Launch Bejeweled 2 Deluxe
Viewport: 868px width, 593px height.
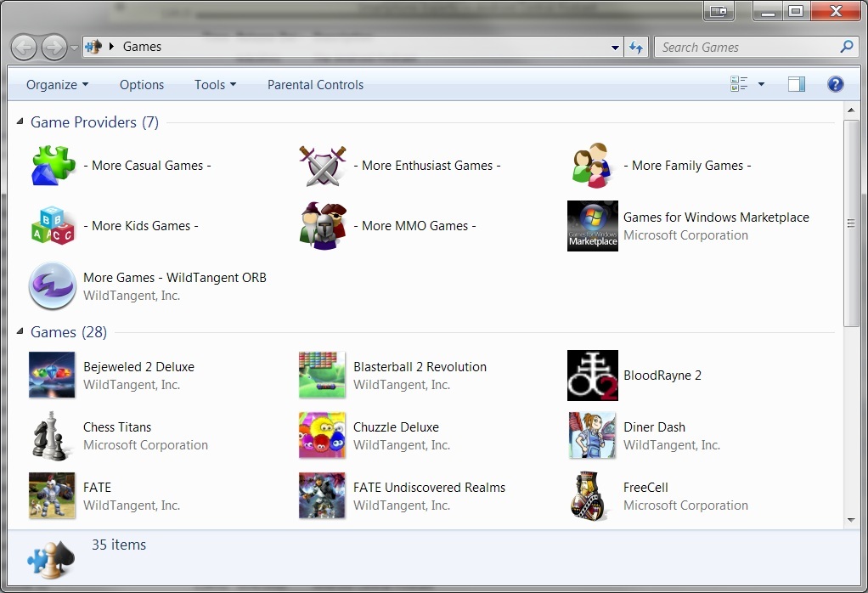click(138, 366)
